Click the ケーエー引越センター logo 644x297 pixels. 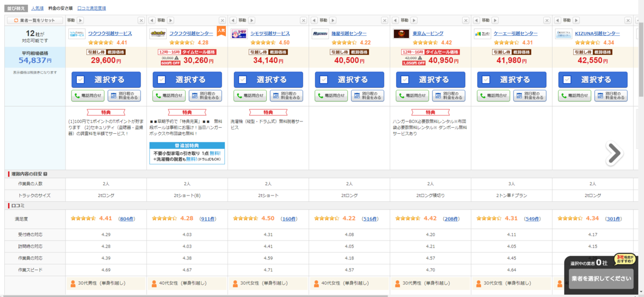pos(482,34)
